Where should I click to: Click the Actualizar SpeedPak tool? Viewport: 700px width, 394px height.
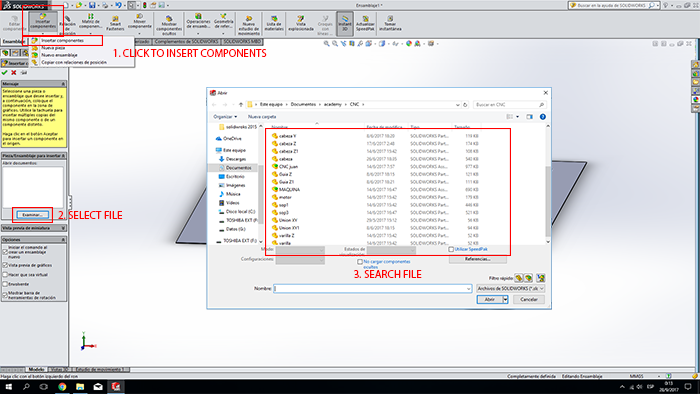[365, 23]
